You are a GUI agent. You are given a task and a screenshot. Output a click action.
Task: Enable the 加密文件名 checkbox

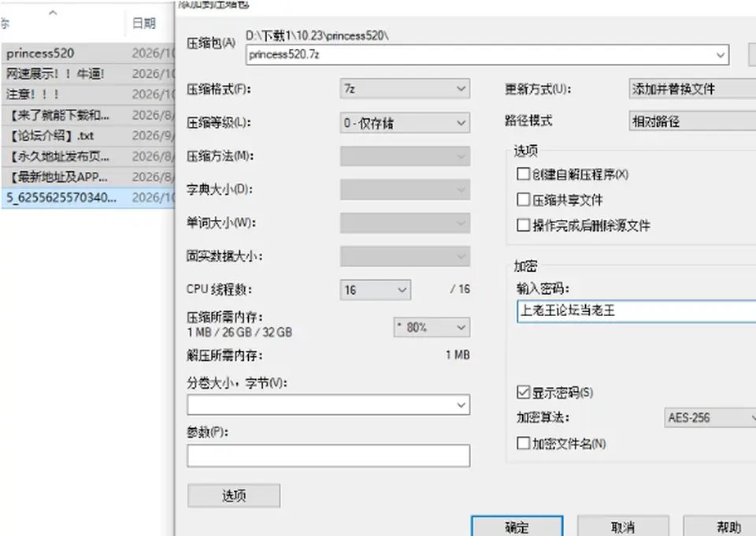coord(523,443)
